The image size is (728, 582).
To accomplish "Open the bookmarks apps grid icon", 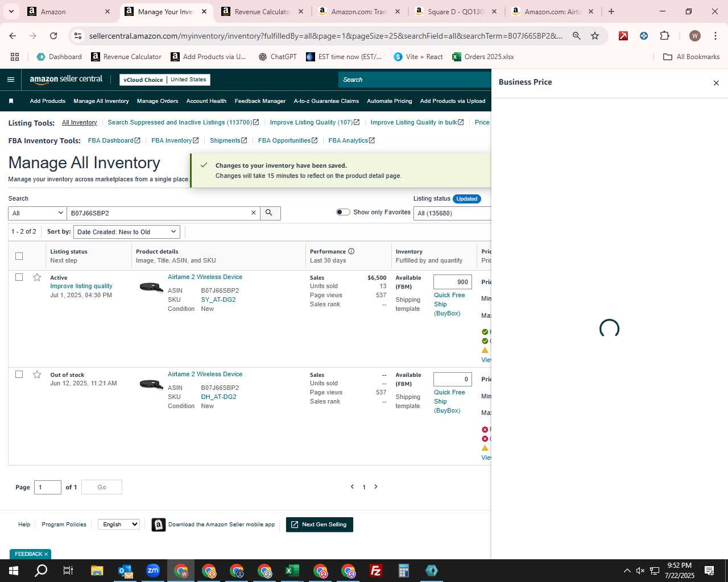I will (x=15, y=57).
